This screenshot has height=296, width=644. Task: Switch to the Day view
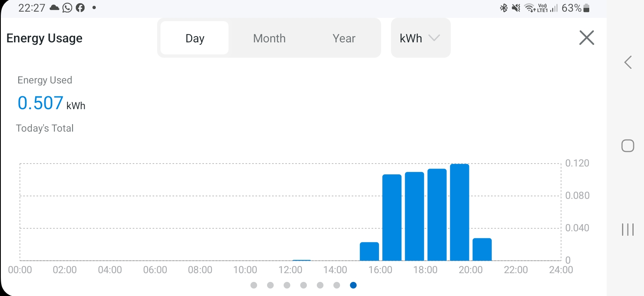click(194, 38)
